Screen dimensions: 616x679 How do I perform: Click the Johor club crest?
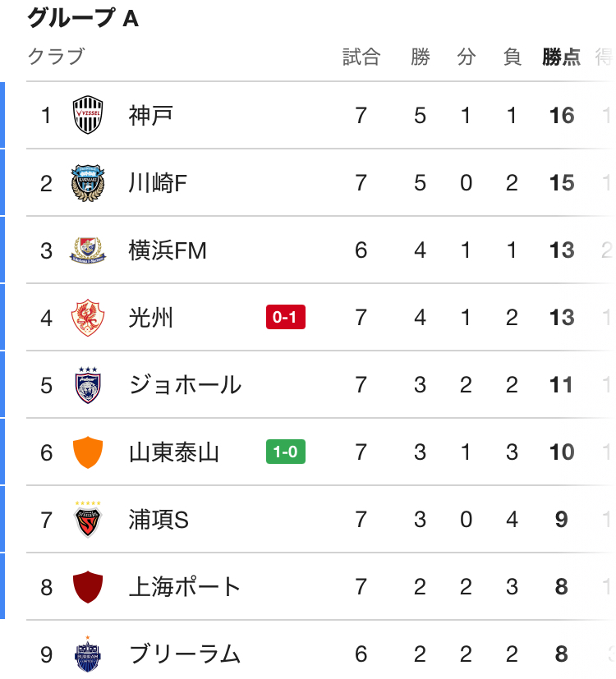pos(87,384)
